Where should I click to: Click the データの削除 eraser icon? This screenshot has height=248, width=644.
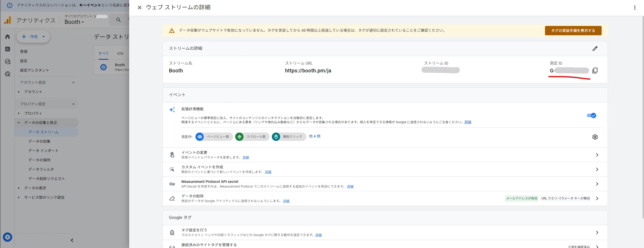[x=172, y=198]
